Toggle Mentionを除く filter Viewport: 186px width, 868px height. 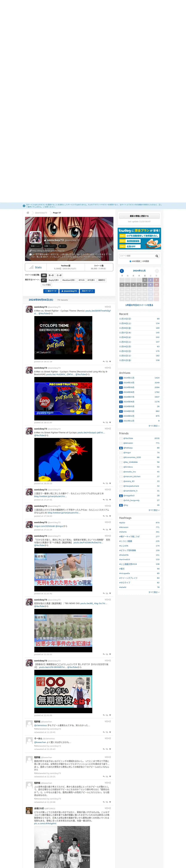point(69,280)
